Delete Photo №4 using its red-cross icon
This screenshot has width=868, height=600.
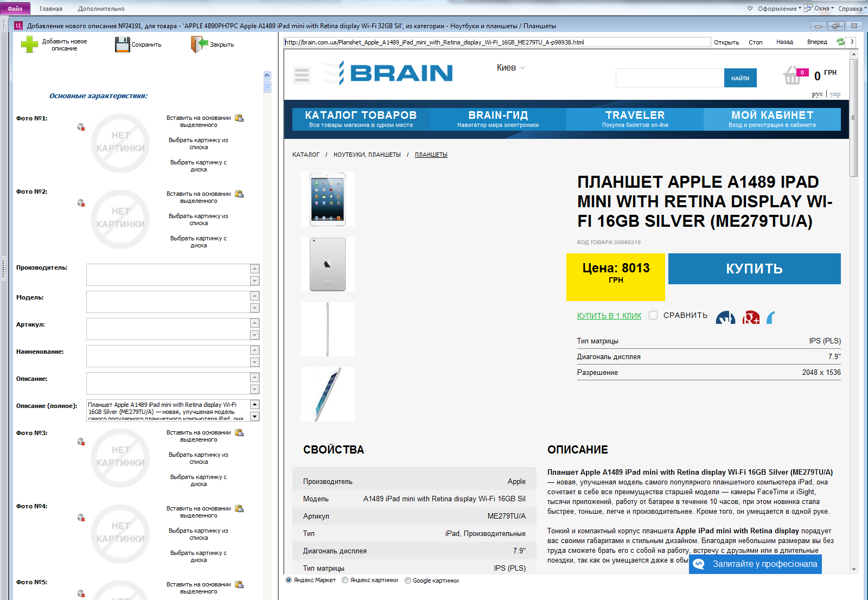point(81,518)
